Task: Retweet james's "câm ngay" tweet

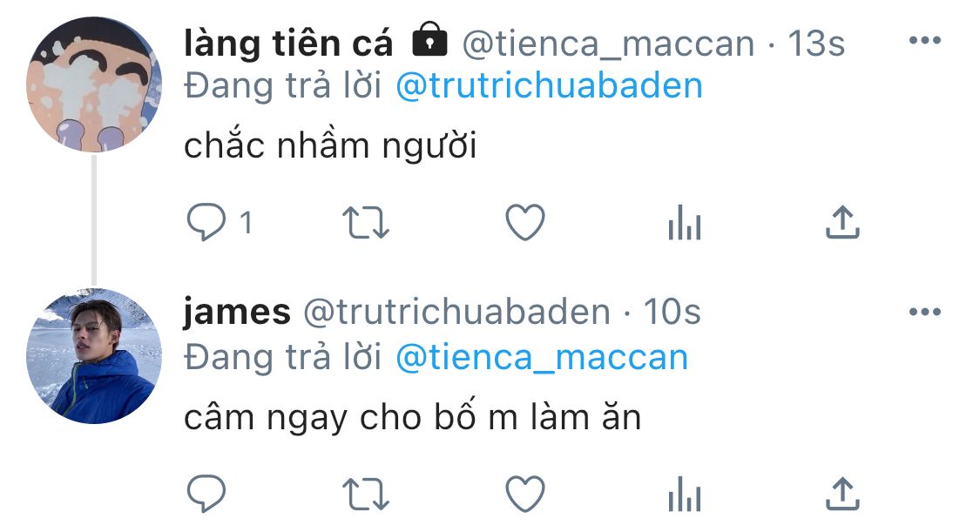Action: [x=366, y=495]
